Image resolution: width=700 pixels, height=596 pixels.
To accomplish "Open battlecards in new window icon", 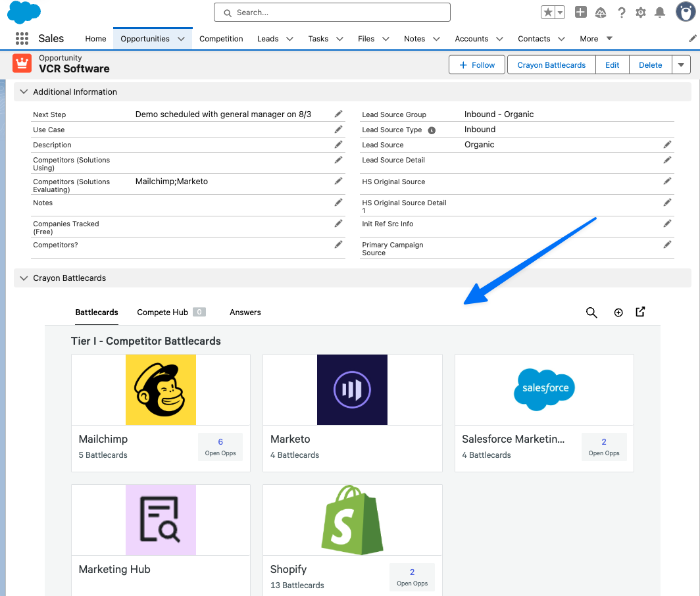I will (x=640, y=312).
